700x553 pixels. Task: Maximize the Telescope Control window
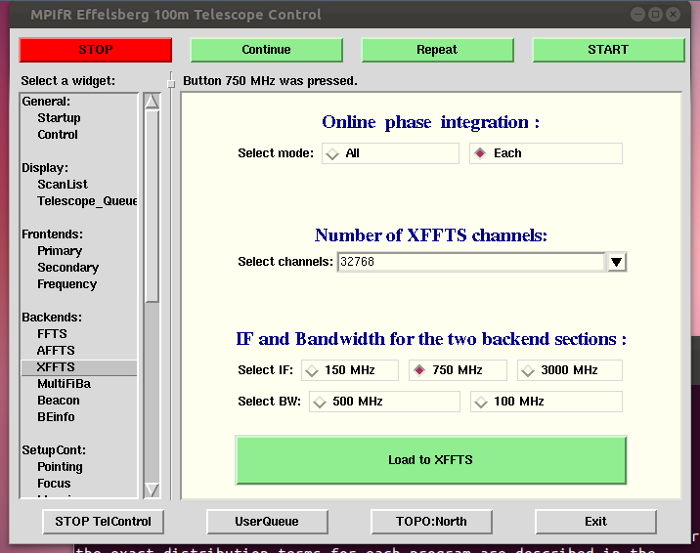pyautogui.click(x=655, y=15)
